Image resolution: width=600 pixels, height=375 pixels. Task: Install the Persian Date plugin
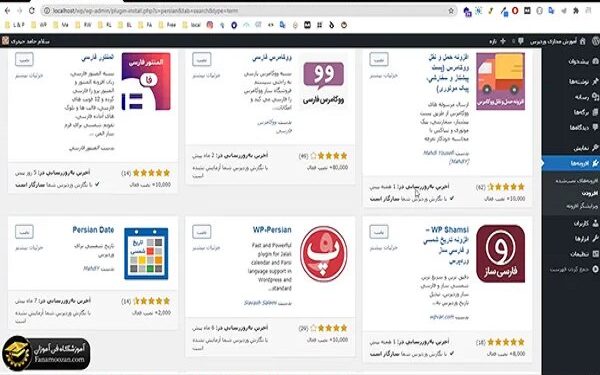(x=24, y=232)
